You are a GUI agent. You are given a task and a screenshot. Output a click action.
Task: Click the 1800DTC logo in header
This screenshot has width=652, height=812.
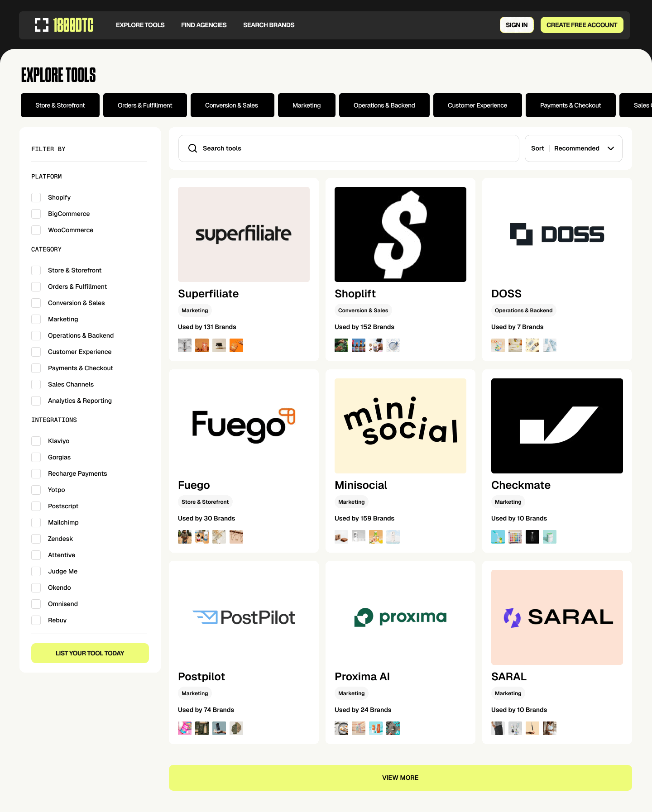coord(64,25)
